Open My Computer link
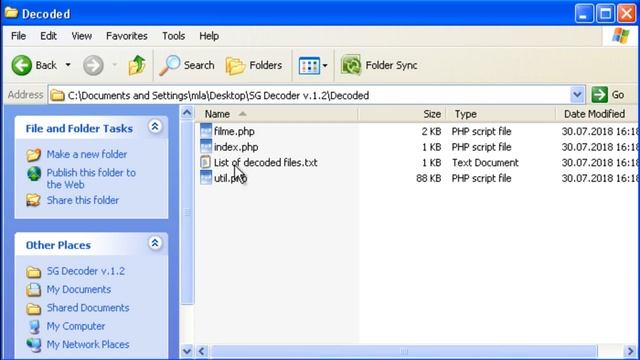 [x=76, y=326]
